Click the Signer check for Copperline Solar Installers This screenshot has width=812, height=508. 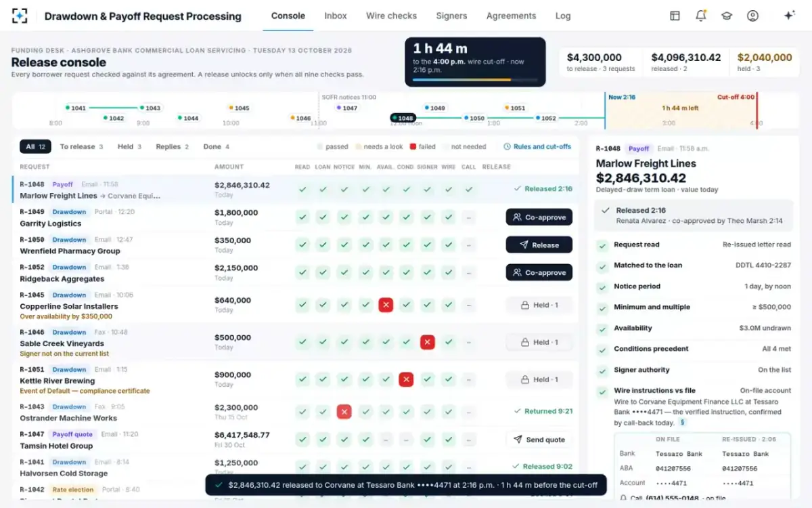(x=428, y=305)
